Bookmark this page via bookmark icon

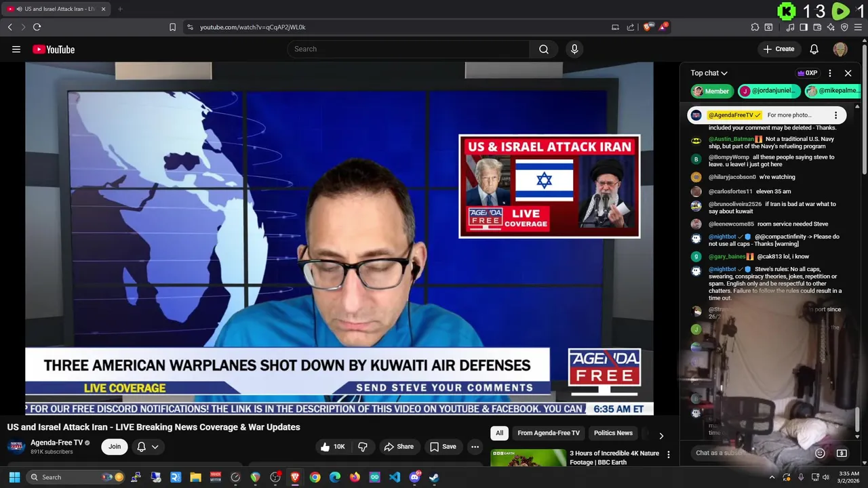point(172,27)
